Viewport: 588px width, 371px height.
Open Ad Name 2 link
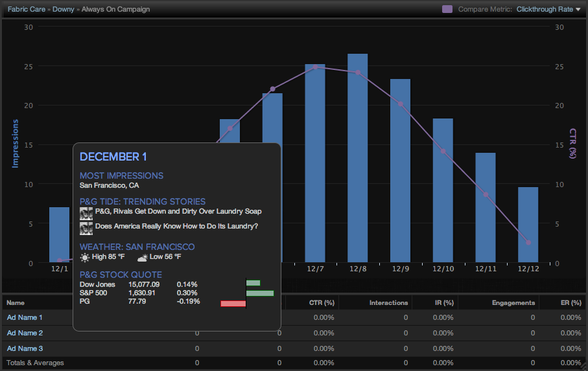(x=25, y=333)
